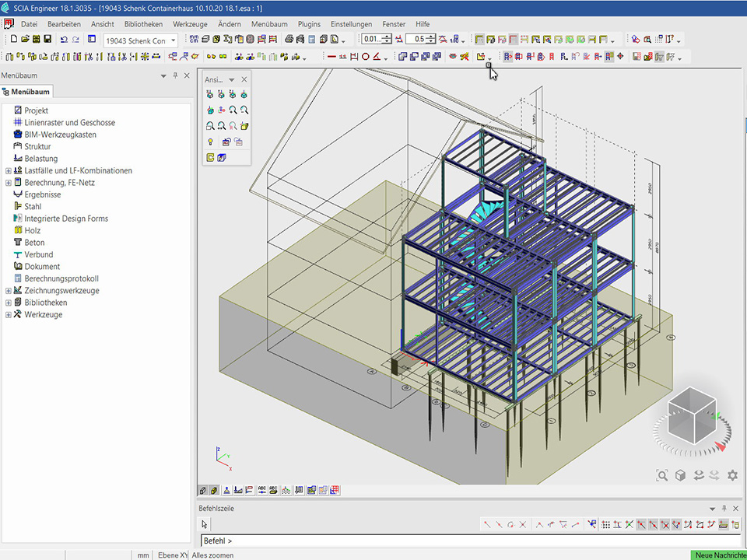Screen dimensions: 747x560
Task: Click the new project blank page icon
Action: 14,39
